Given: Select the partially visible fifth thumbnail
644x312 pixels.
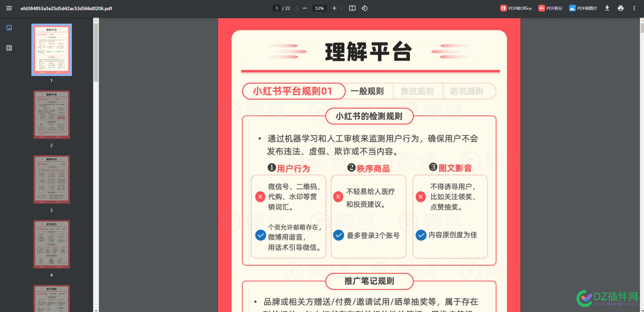Looking at the screenshot, I should pos(52,298).
